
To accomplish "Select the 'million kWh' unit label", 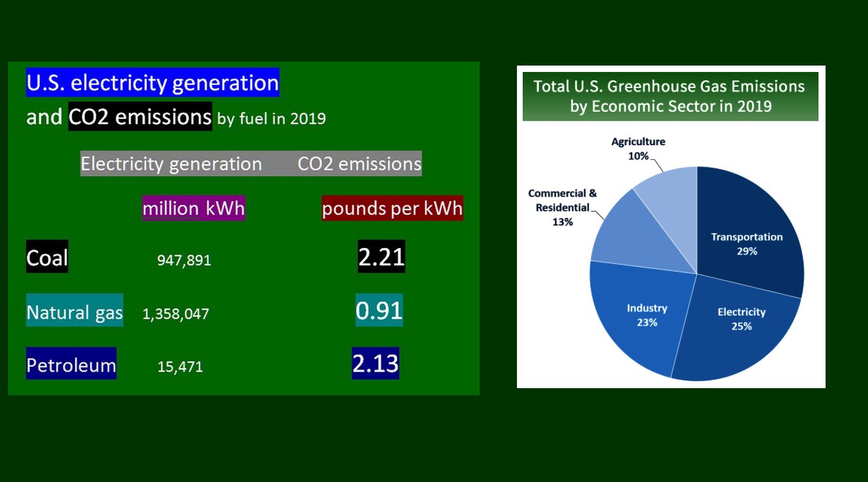I will click(x=194, y=209).
